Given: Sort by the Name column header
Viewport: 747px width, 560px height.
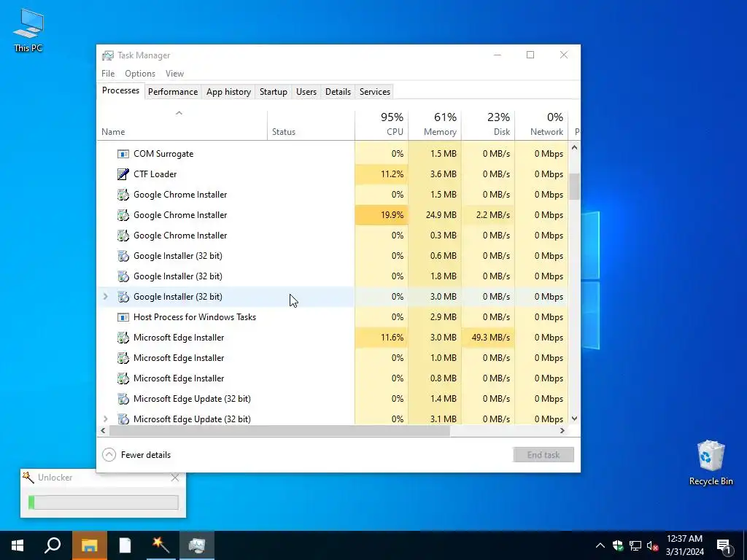Looking at the screenshot, I should click(x=182, y=125).
